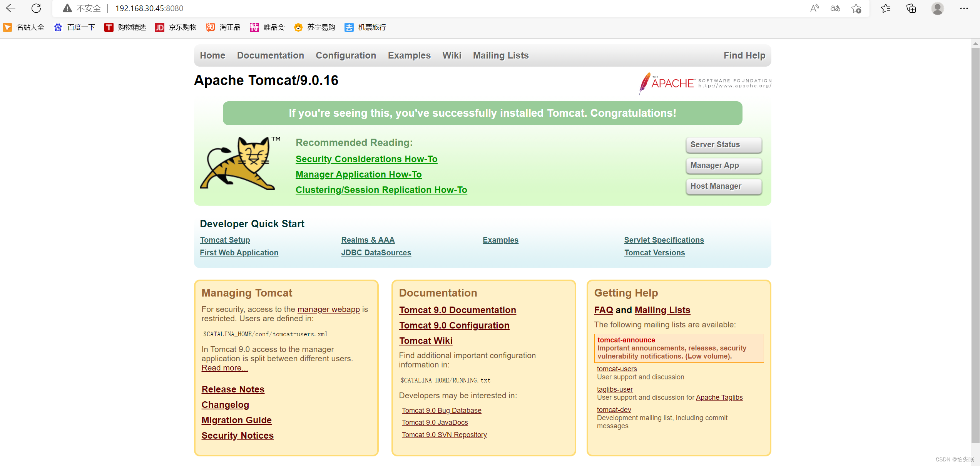
Task: Open the Collections icon
Action: (x=911, y=8)
